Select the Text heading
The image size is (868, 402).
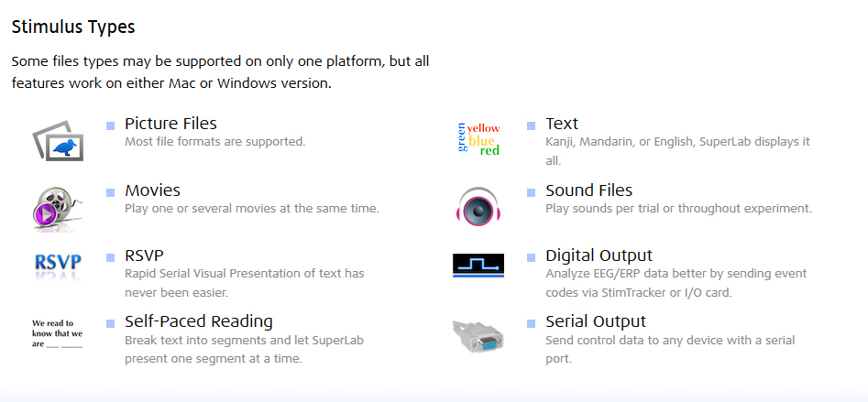tap(561, 124)
